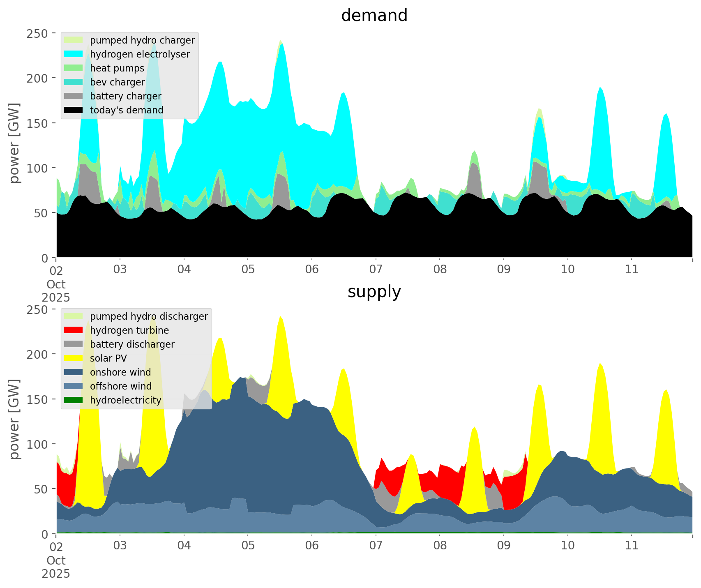The height and width of the screenshot is (588, 701).
Task: Click the "demand" chart title
Action: [374, 16]
